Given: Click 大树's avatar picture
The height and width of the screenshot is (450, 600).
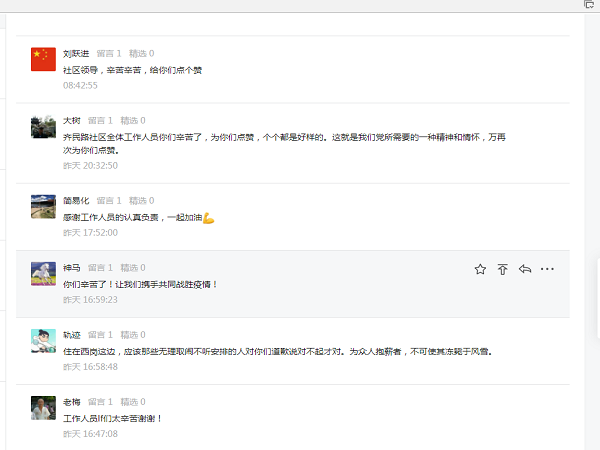Looking at the screenshot, I should (43, 126).
